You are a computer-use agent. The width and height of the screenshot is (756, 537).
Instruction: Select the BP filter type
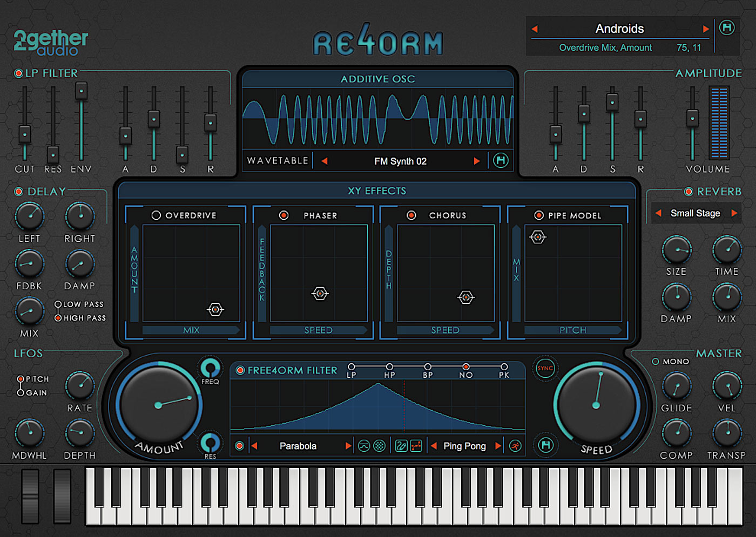[x=428, y=367]
